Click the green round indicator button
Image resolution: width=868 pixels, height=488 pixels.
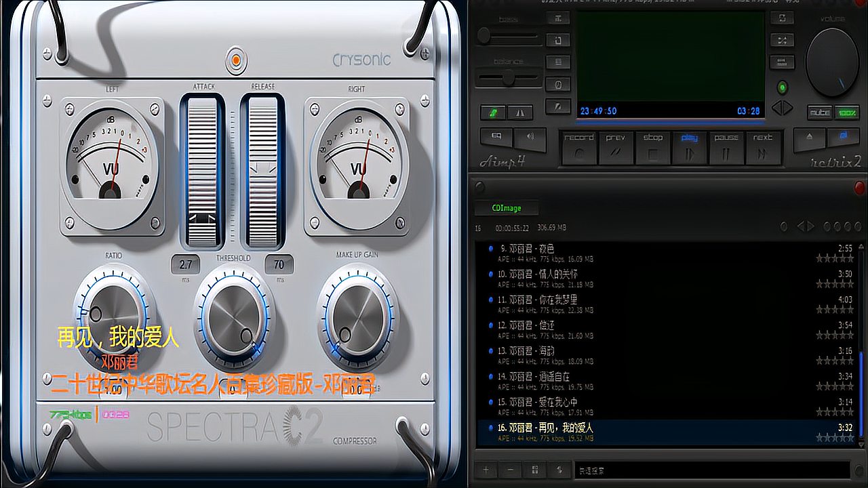coord(782,87)
